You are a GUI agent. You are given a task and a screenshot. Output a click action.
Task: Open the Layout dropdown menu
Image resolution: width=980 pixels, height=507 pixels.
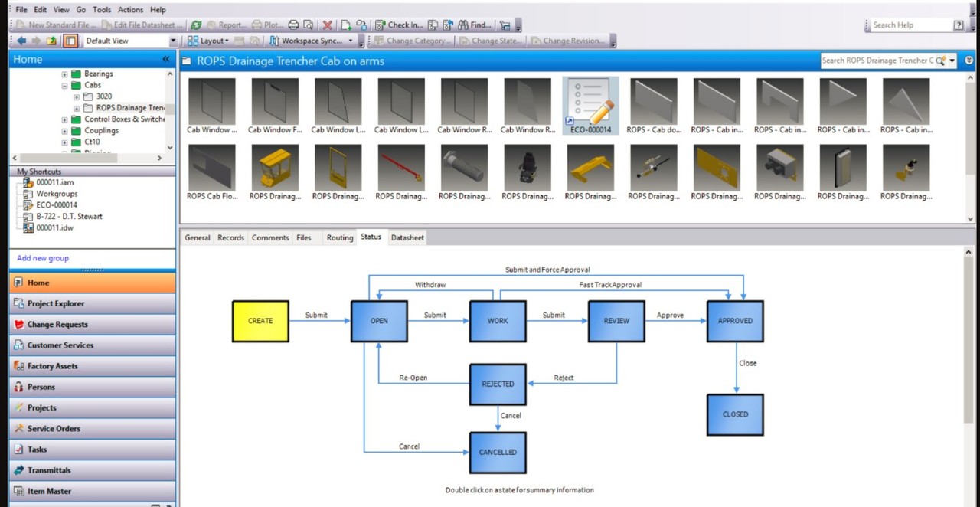click(x=208, y=41)
